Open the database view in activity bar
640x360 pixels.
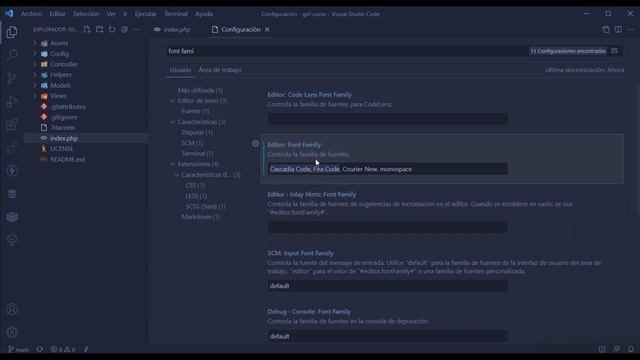click(12, 194)
